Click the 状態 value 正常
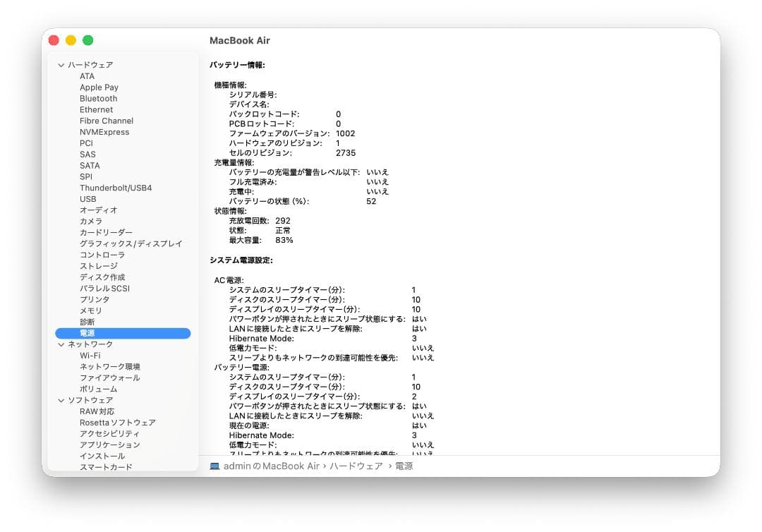 [283, 231]
